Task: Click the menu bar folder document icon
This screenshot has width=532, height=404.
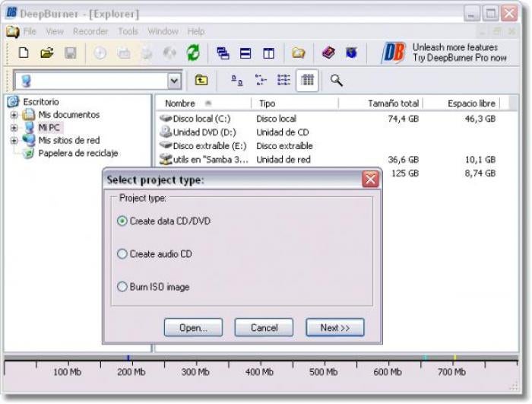Action: click(13, 32)
